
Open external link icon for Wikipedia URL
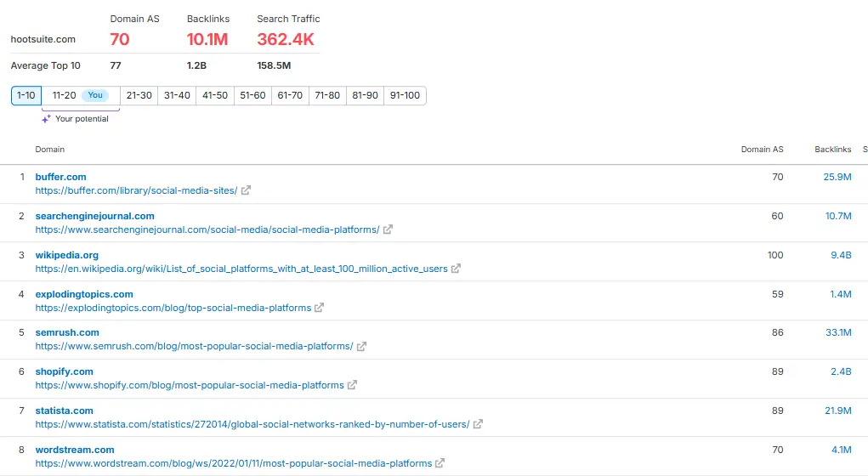(x=456, y=269)
